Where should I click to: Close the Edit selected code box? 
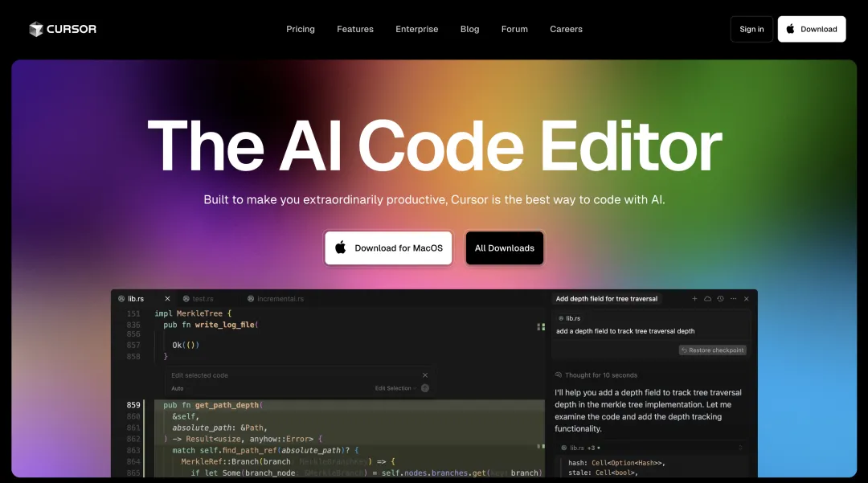pos(425,375)
